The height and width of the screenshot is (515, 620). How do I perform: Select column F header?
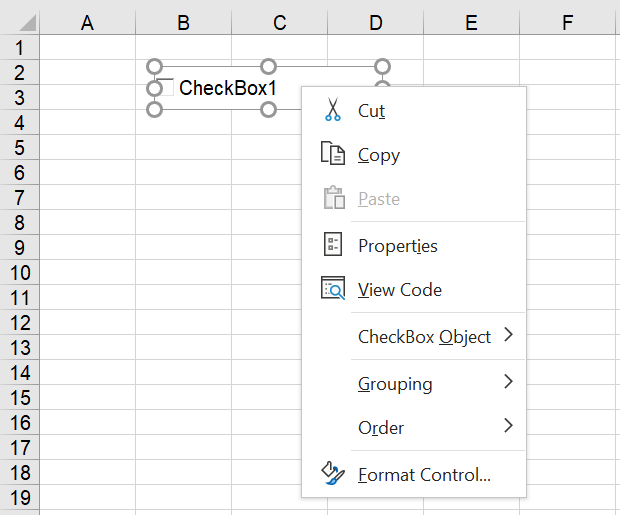[x=567, y=23]
